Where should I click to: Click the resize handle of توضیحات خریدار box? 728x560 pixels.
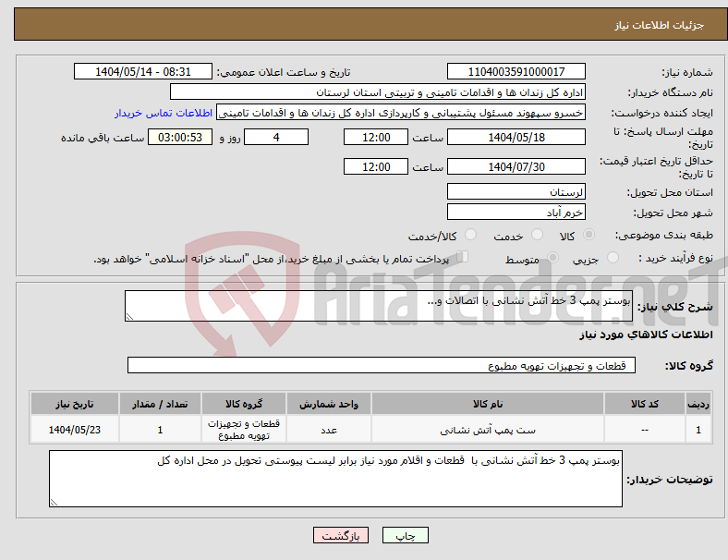click(54, 503)
